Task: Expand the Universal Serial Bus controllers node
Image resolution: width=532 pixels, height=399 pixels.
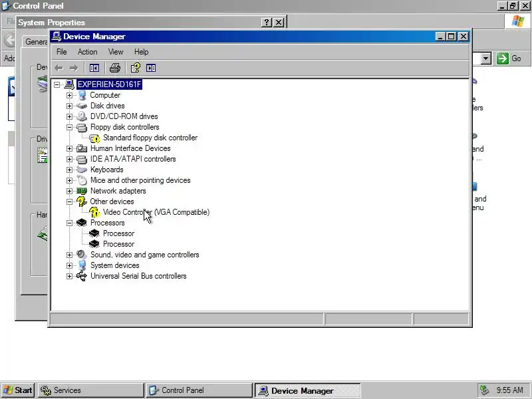Action: coord(70,276)
